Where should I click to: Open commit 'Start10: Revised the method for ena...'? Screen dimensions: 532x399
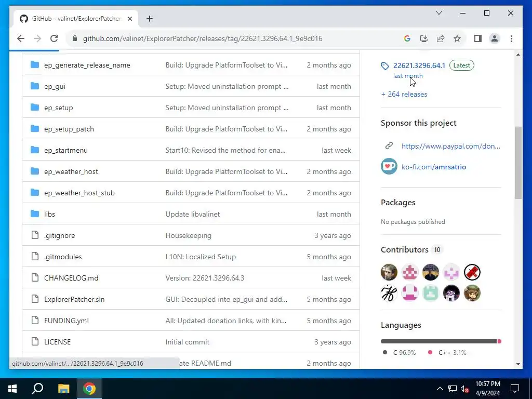225,150
